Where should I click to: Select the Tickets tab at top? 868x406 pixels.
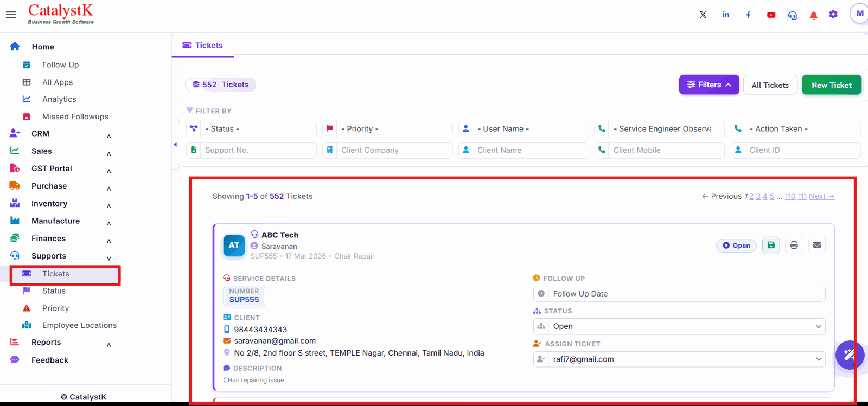pos(203,46)
